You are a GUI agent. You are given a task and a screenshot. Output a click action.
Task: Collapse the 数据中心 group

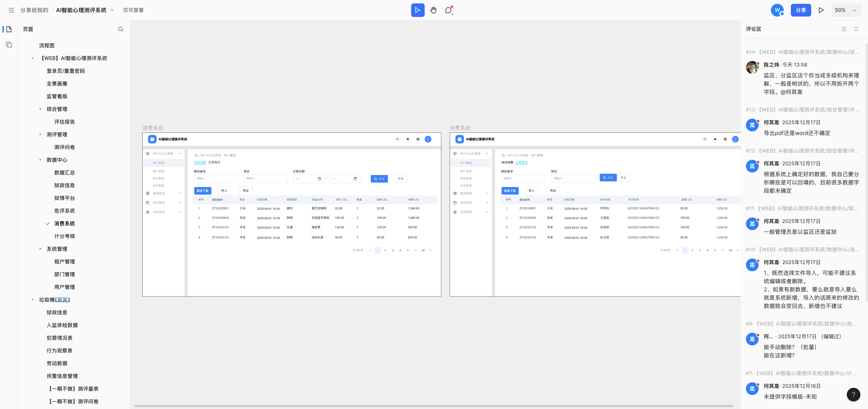coord(40,160)
